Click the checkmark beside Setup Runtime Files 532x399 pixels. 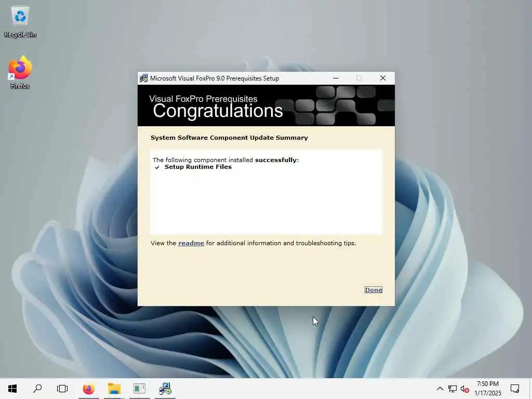pyautogui.click(x=157, y=167)
